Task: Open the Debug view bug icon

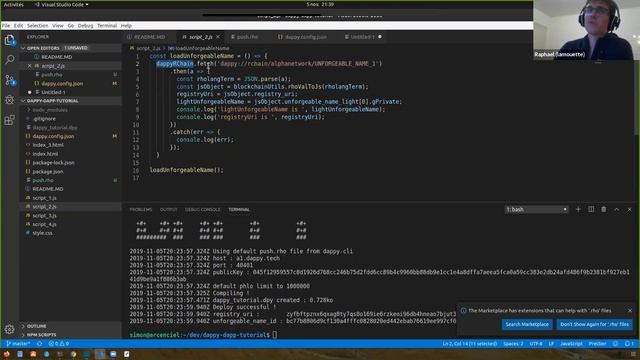Action: [9, 100]
